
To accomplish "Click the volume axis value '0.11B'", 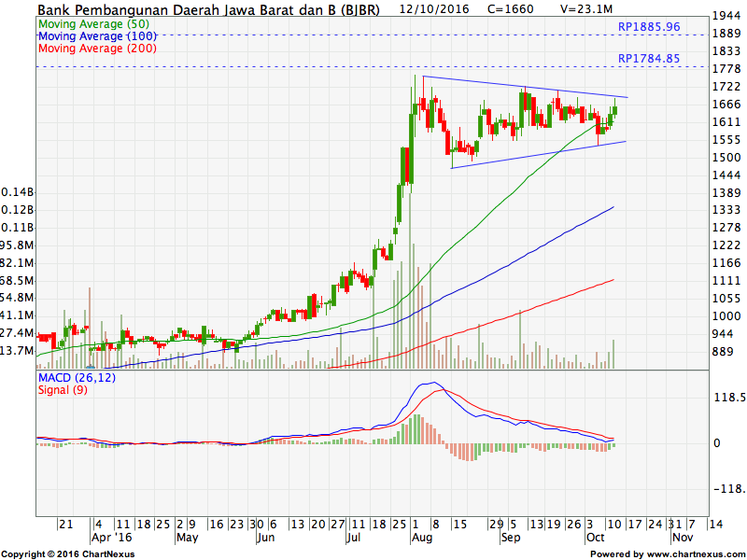I will click(18, 228).
